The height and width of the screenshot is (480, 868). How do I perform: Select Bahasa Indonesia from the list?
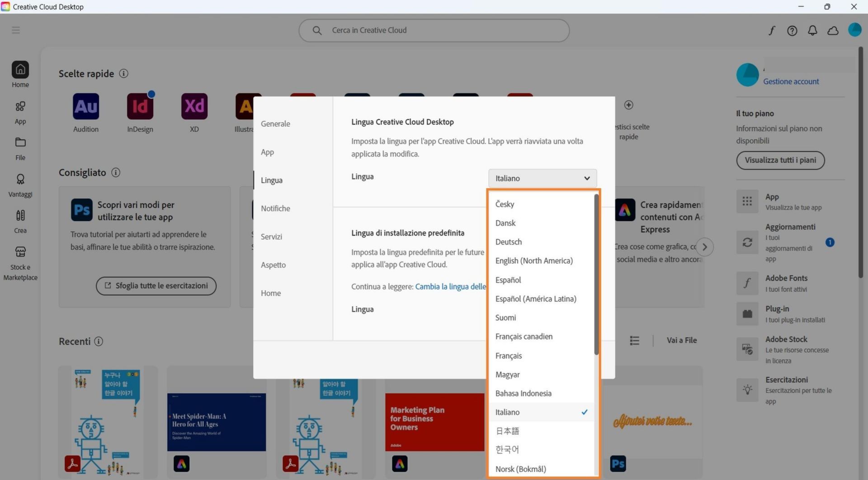541,394
